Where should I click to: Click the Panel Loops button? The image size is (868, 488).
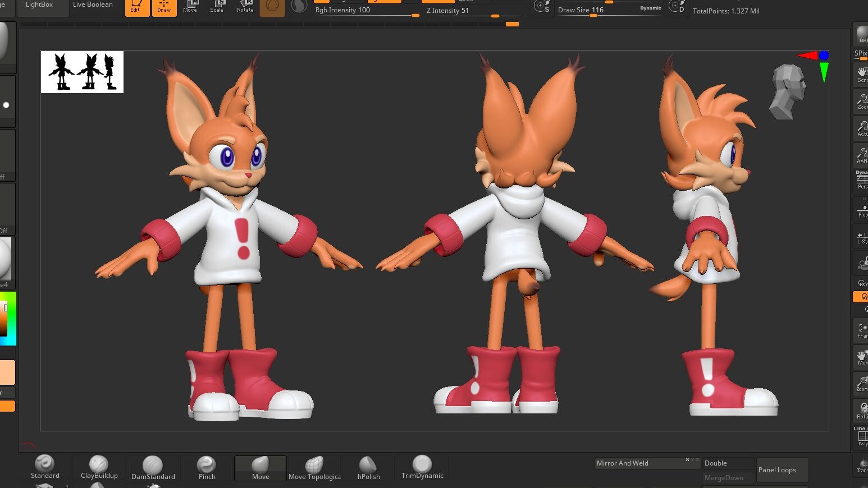(x=782, y=470)
